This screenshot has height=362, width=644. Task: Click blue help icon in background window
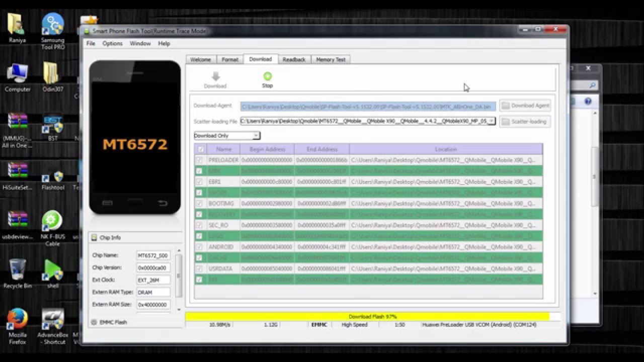click(588, 102)
